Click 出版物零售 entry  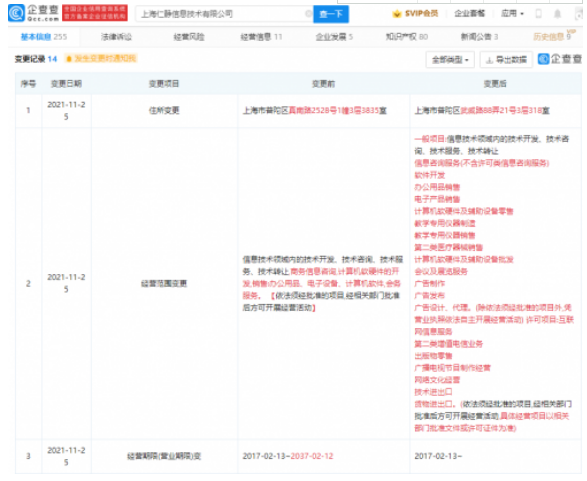point(434,356)
